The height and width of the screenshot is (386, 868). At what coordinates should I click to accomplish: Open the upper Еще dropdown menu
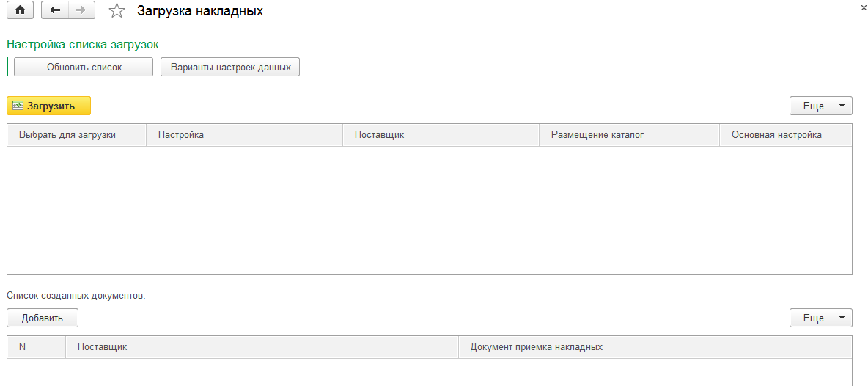(821, 106)
